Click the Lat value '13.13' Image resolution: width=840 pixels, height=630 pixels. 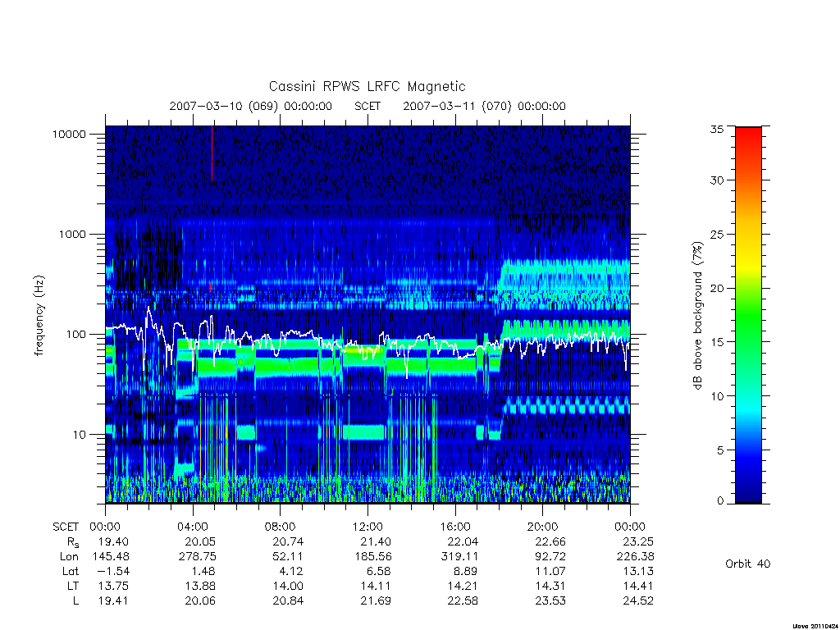click(x=638, y=571)
